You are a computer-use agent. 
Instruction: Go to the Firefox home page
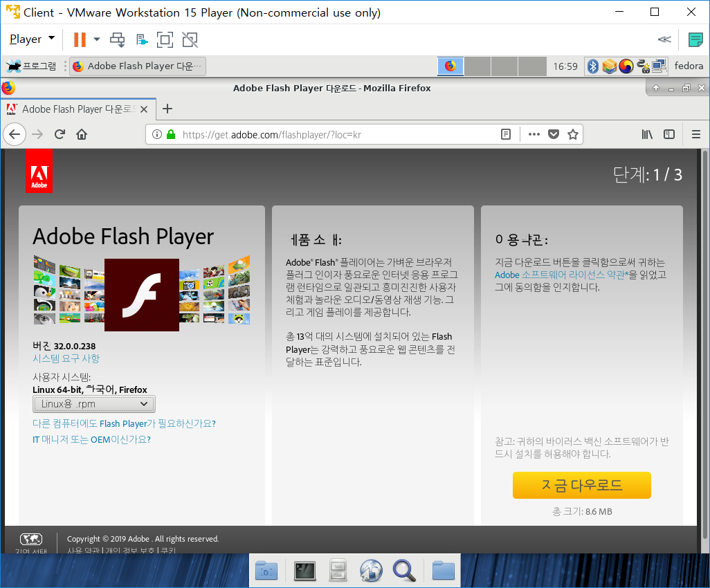pyautogui.click(x=82, y=134)
